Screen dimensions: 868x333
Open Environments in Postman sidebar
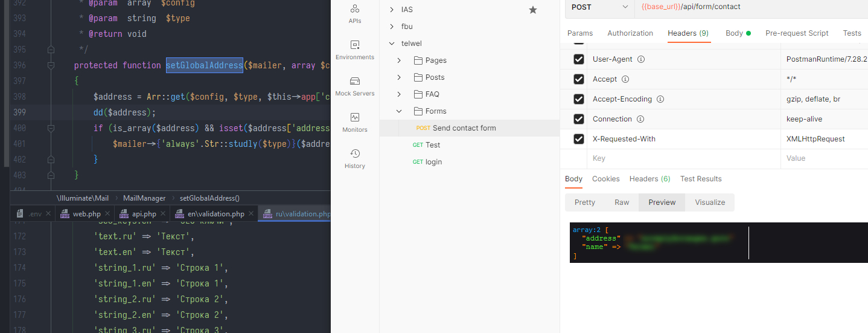[355, 50]
